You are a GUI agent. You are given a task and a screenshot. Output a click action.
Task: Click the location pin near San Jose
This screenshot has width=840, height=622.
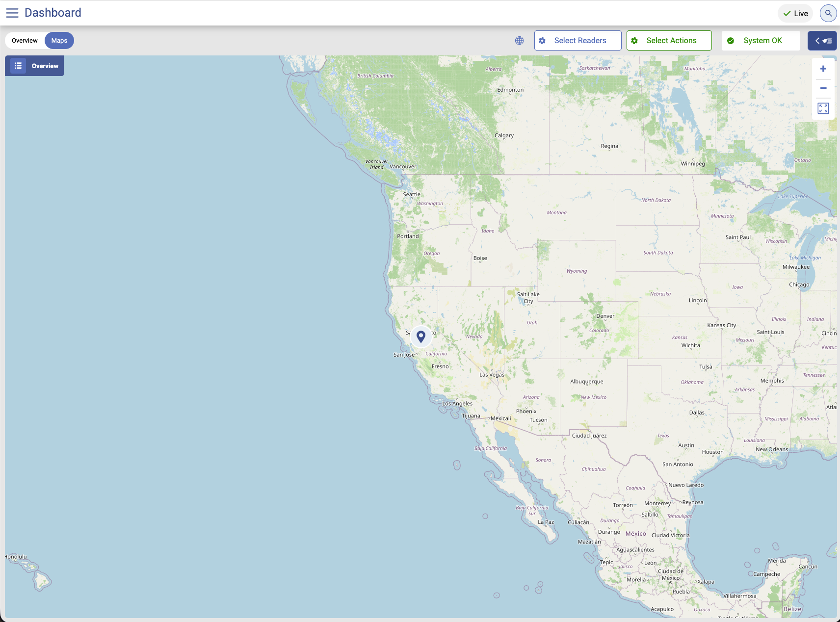pos(421,337)
